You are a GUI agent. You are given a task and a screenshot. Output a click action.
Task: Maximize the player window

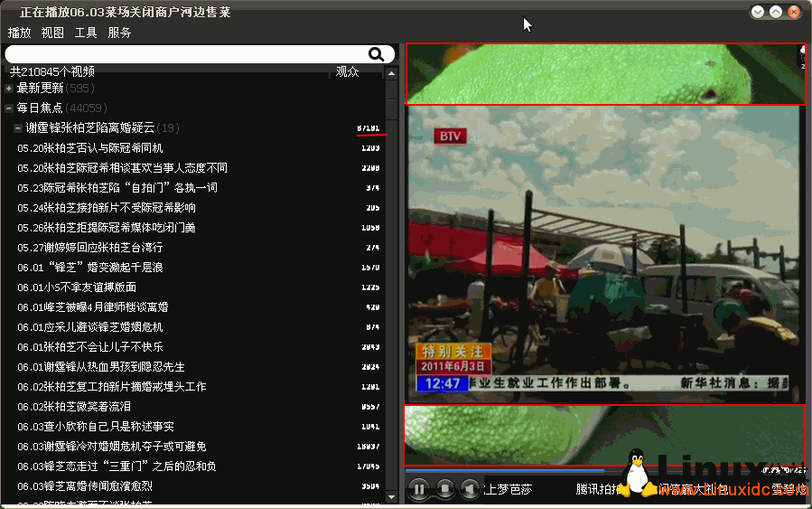point(775,12)
